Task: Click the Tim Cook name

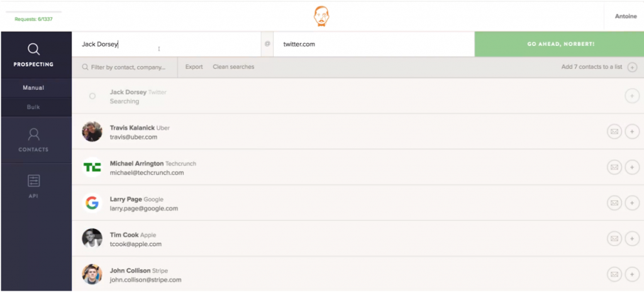Action: [124, 235]
